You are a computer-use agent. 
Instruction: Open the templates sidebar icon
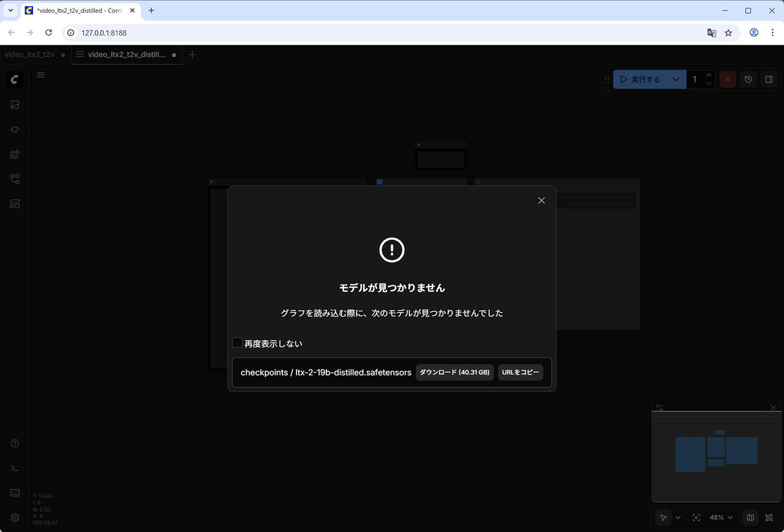tap(15, 204)
